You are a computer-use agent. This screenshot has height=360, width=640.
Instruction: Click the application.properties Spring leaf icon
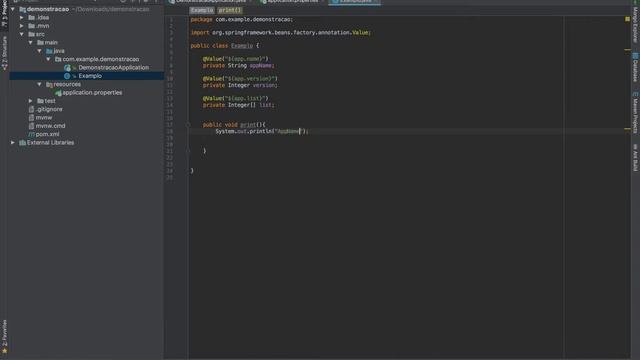pos(58,93)
